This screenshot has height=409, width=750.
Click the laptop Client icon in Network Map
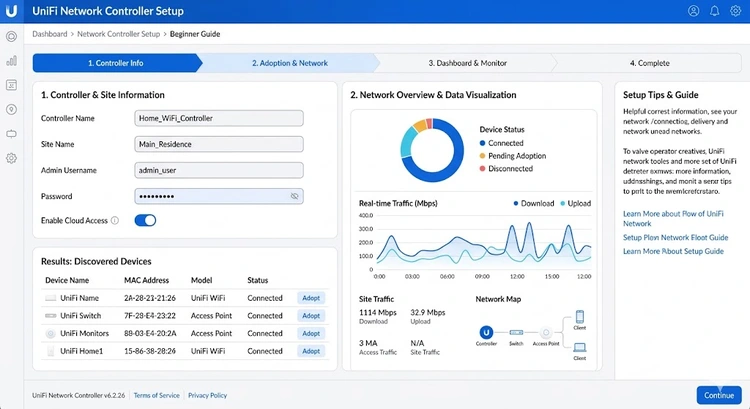tap(580, 347)
